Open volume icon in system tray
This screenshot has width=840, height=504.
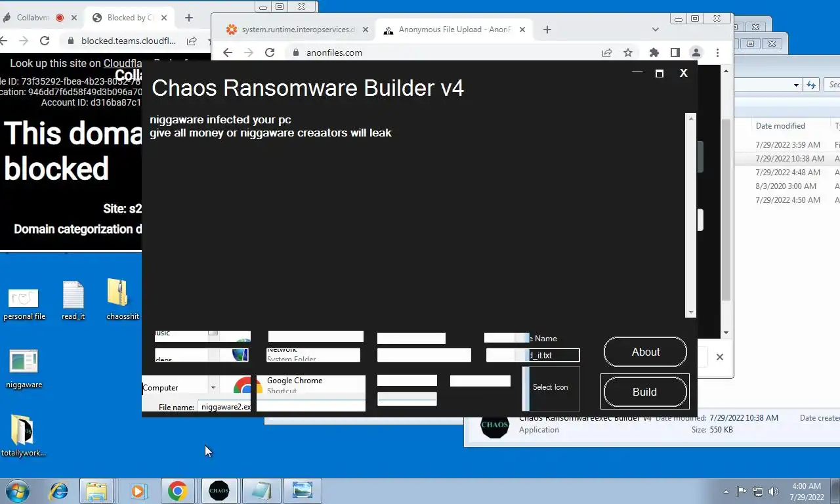tap(774, 492)
